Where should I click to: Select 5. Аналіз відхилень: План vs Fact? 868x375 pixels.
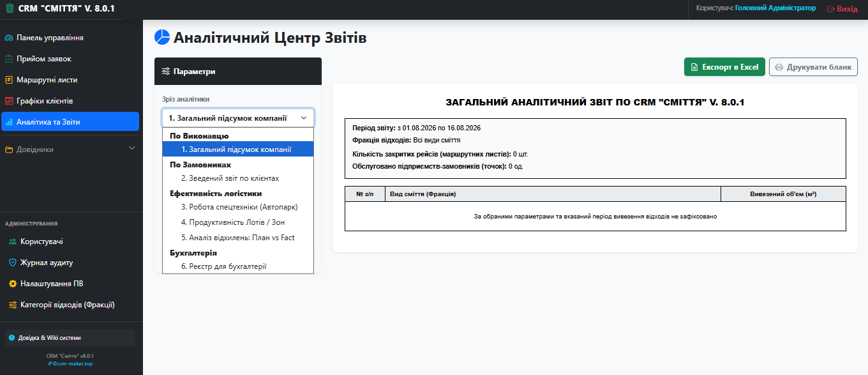point(238,237)
